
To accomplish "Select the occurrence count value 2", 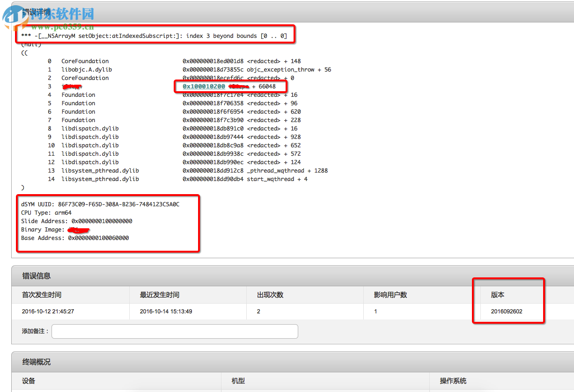I will coord(258,312).
